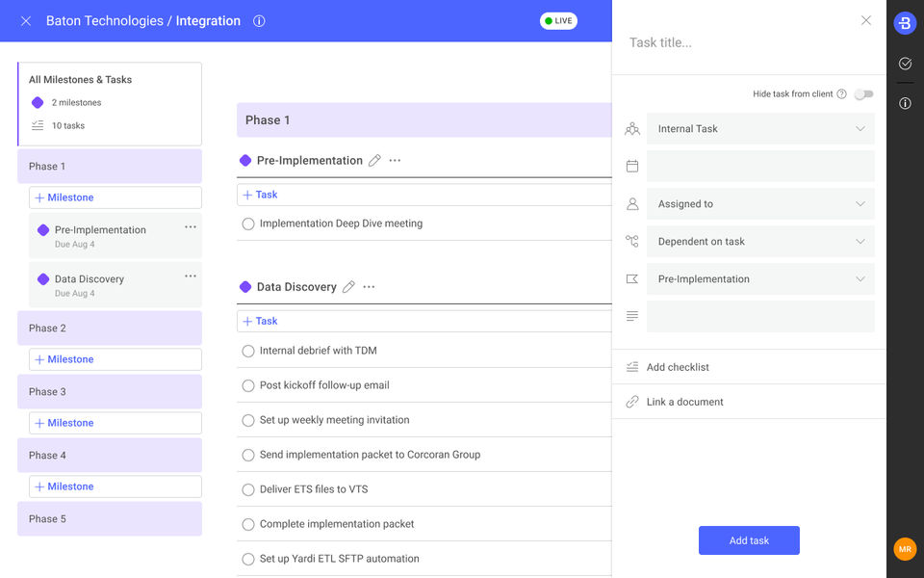Viewport: 924px width, 578px height.
Task: Check off Set up weekly meeting invitation
Action: point(248,421)
